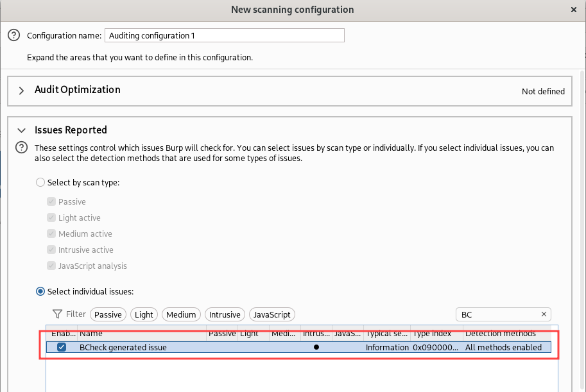Toggle the Light filter pill
The height and width of the screenshot is (392, 586).
click(x=144, y=314)
